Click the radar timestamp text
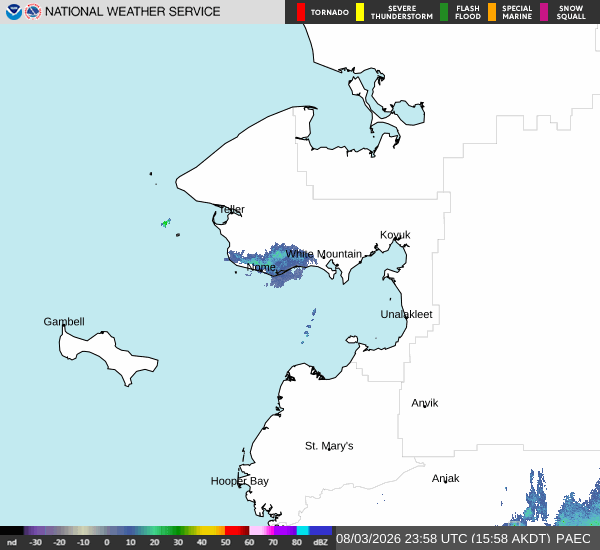This screenshot has width=600, height=550. pyautogui.click(x=443, y=539)
